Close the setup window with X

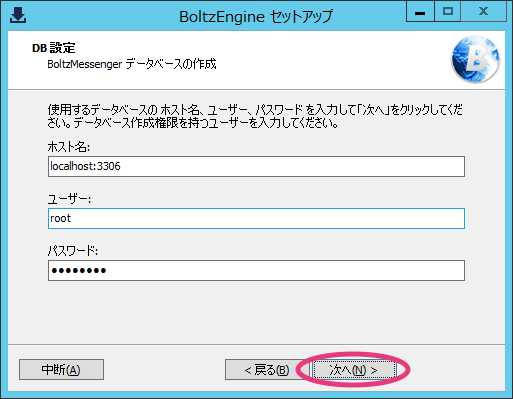(x=483, y=12)
